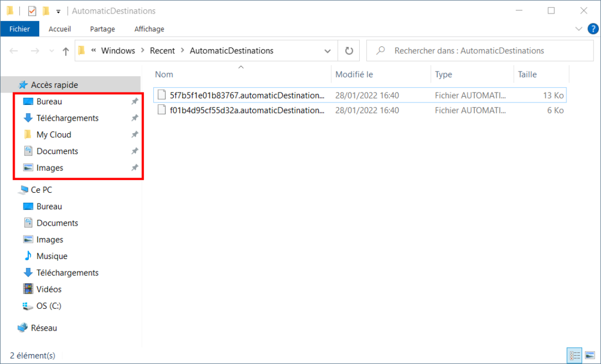The height and width of the screenshot is (364, 601).
Task: Open Téléchargements under Ce PC
Action: 67,273
